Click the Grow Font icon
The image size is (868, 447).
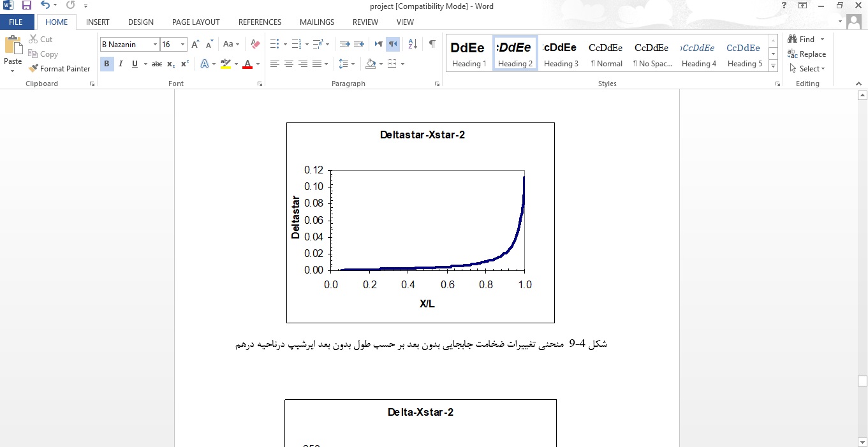(196, 44)
